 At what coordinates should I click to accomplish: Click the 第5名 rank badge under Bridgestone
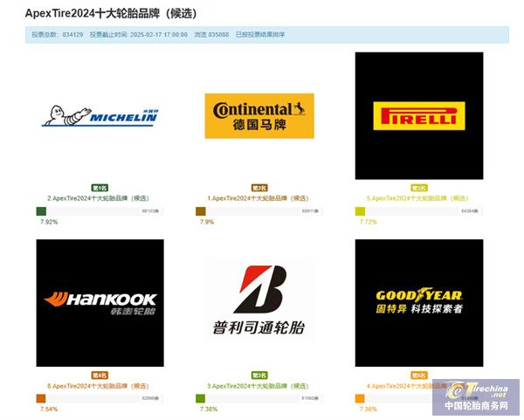259,375
